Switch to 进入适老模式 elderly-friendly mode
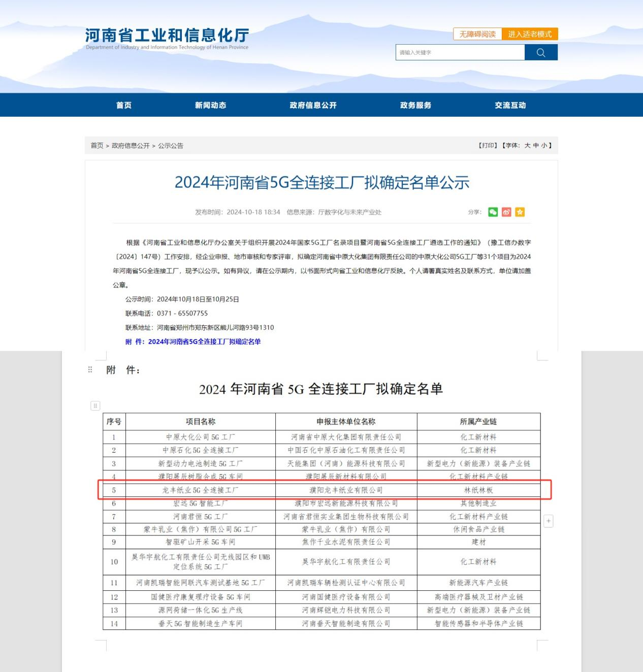The width and height of the screenshot is (643, 672). click(x=530, y=34)
